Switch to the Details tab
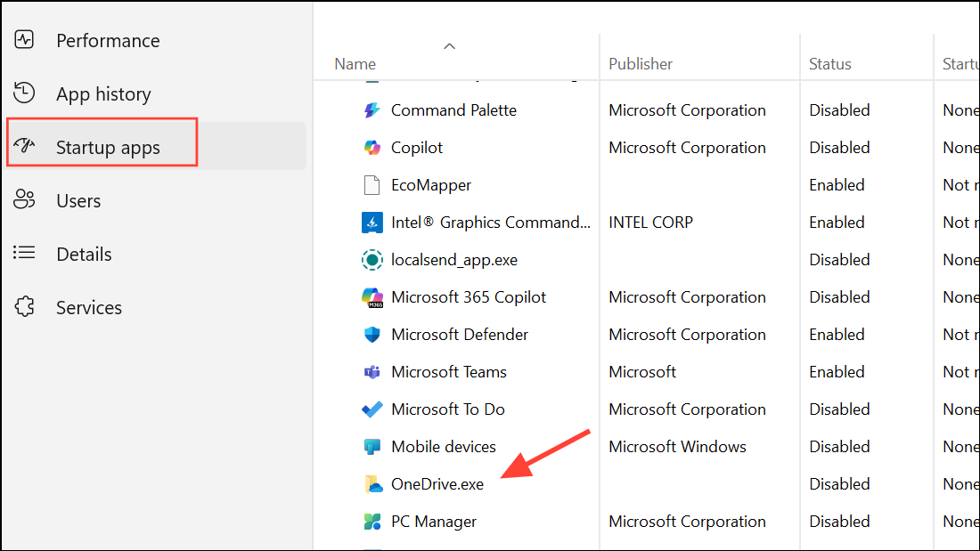The image size is (980, 551). pyautogui.click(x=84, y=254)
